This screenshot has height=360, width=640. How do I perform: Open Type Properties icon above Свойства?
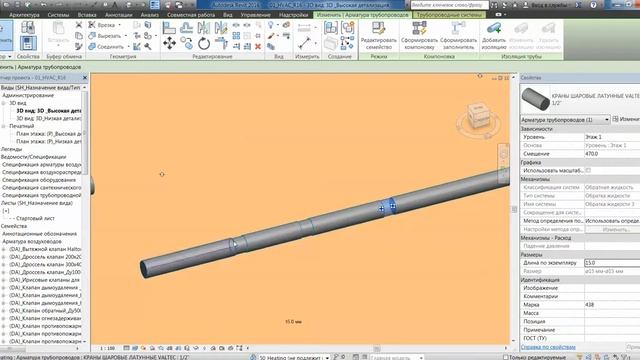pos(28,28)
